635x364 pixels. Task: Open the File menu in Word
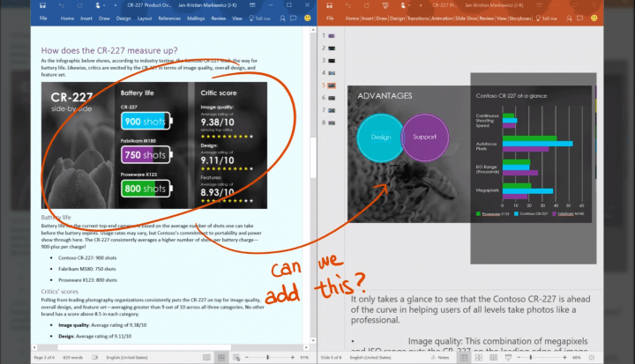click(x=43, y=19)
